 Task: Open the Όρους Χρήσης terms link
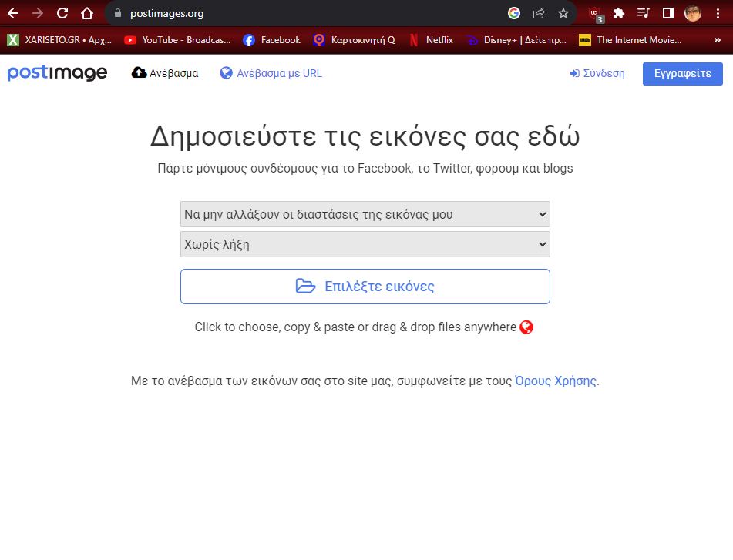[556, 381]
